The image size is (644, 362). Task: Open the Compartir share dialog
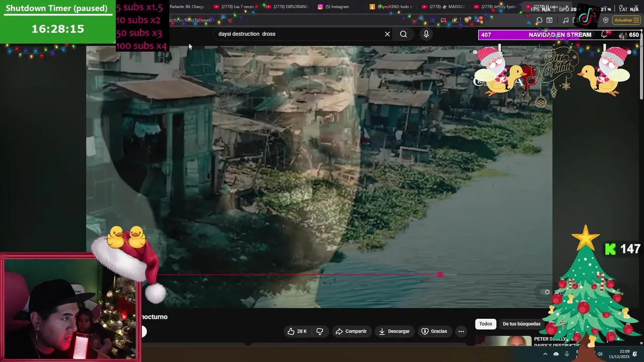351,331
